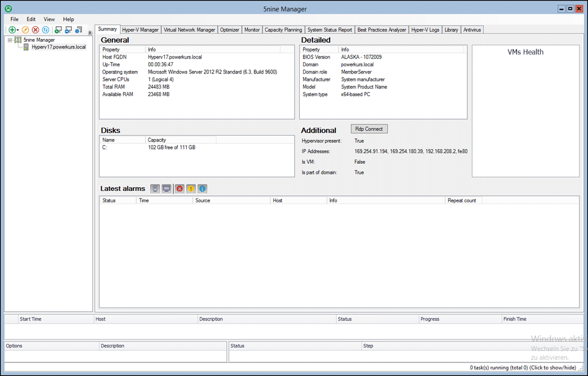This screenshot has height=376, width=588.
Task: Switch to the Optimizer tab
Action: pos(230,30)
